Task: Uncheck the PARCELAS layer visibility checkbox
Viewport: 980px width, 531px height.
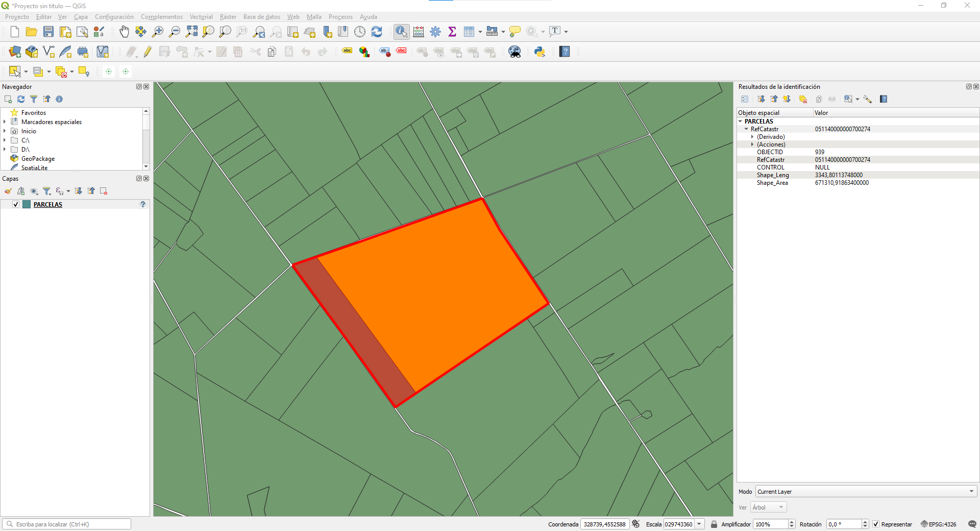Action: coord(16,204)
